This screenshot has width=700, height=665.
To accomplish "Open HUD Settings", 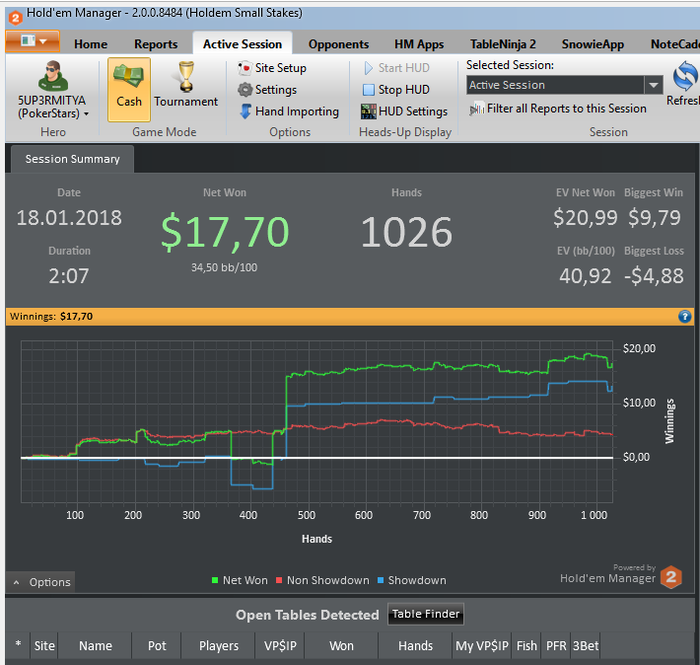I will [404, 112].
